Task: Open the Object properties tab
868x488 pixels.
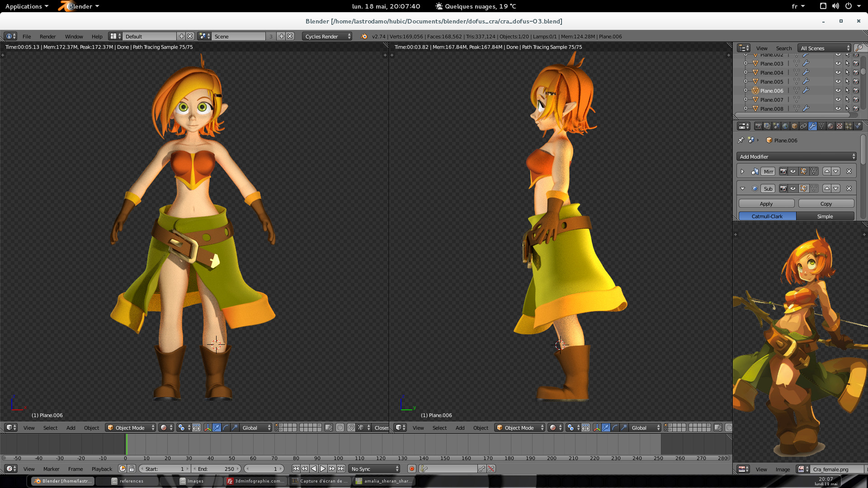Action: click(x=794, y=127)
